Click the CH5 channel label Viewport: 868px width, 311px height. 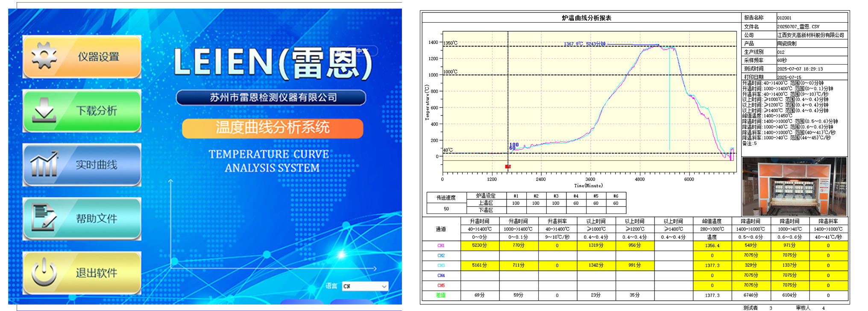click(441, 285)
